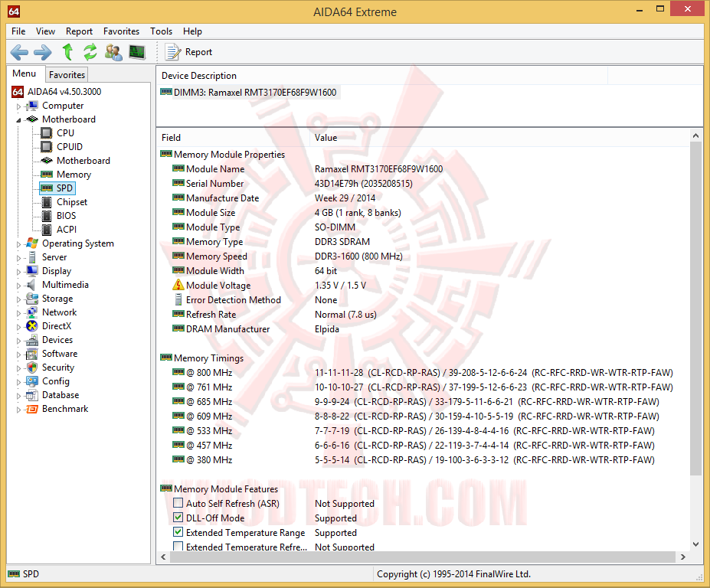Click the Memory module icon in tree
The width and height of the screenshot is (710, 588).
click(47, 175)
